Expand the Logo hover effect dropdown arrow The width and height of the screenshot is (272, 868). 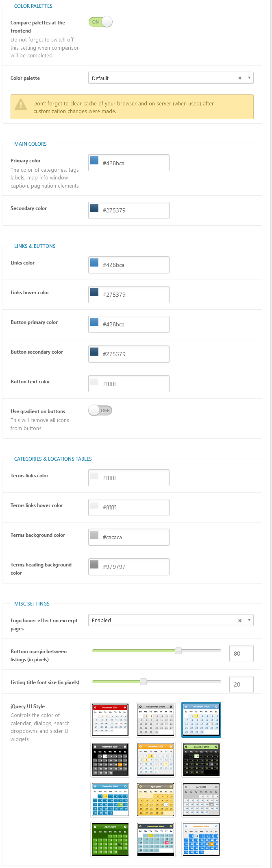pyautogui.click(x=249, y=620)
